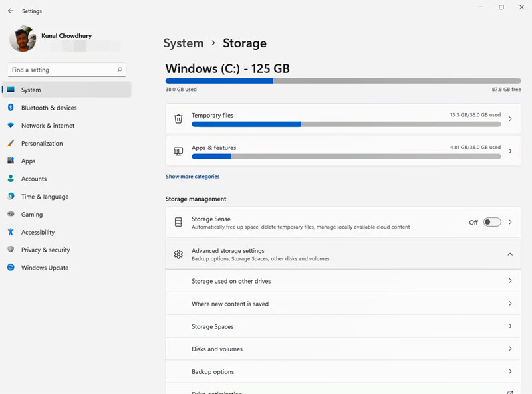This screenshot has height=394, width=532.
Task: Open Apps & features chevron arrow
Action: pyautogui.click(x=510, y=151)
